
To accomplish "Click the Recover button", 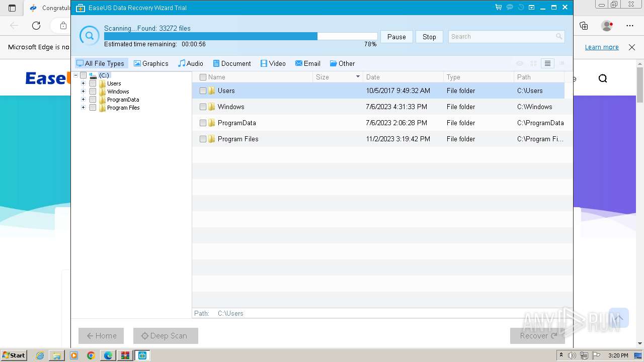I will (x=537, y=336).
